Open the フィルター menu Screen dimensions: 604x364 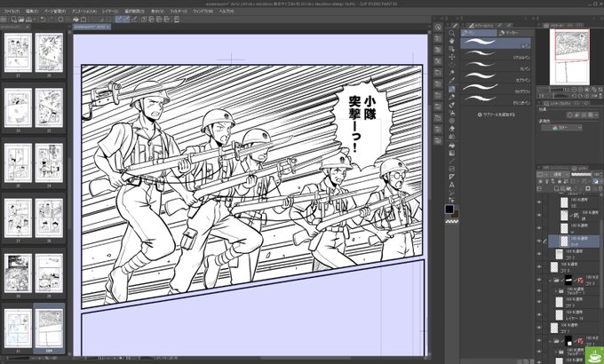pyautogui.click(x=179, y=12)
